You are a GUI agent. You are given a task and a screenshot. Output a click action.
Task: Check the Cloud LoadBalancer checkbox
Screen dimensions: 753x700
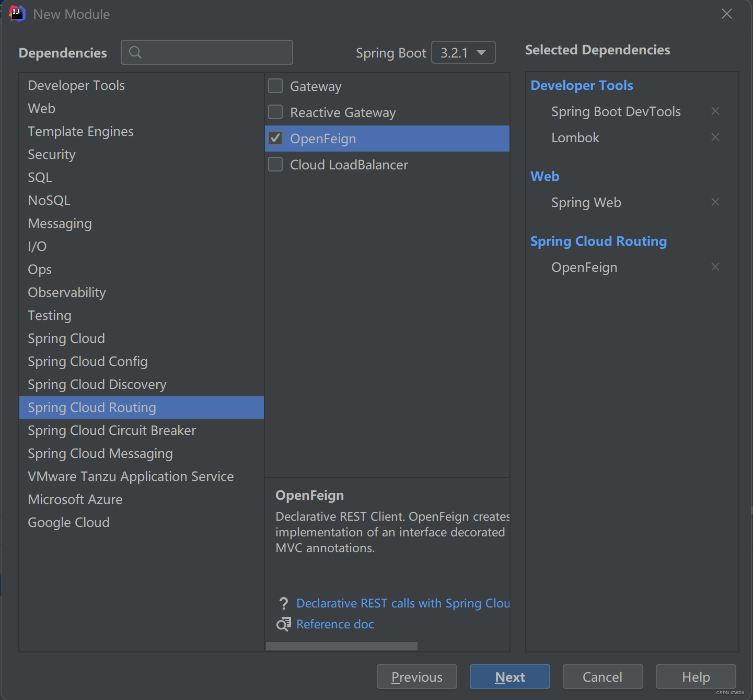tap(275, 164)
